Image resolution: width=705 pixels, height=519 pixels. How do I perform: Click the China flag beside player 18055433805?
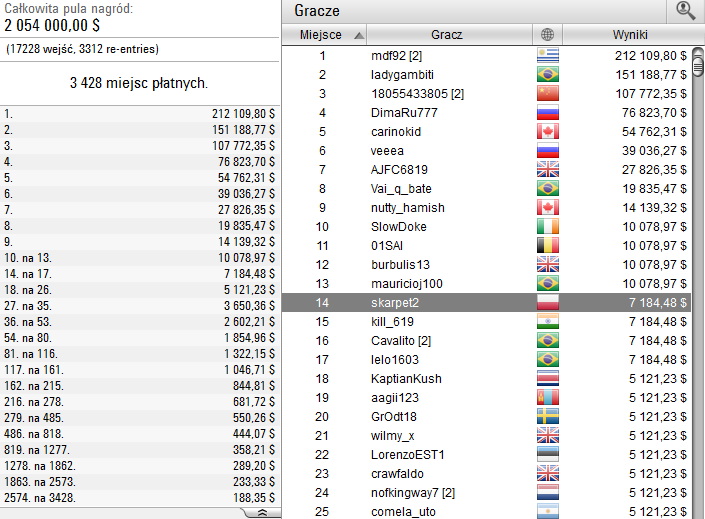coord(548,93)
